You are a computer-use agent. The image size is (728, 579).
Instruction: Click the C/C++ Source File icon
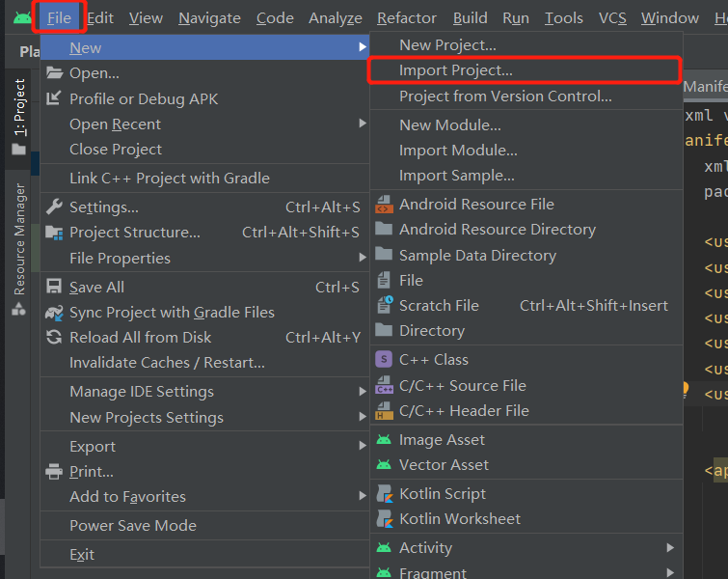tap(384, 385)
